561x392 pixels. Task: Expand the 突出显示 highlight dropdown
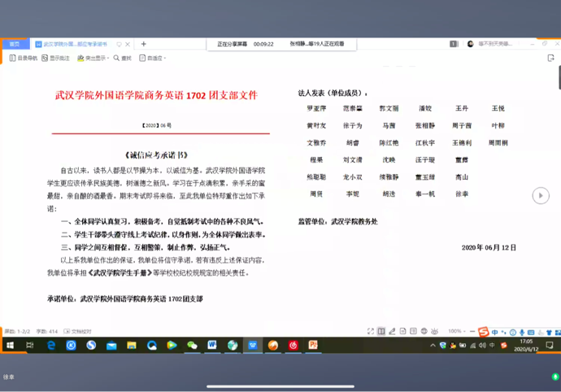[x=93, y=59]
